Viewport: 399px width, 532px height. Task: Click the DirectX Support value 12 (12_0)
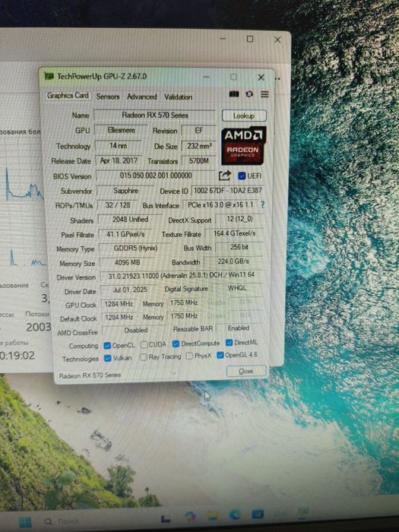(239, 219)
